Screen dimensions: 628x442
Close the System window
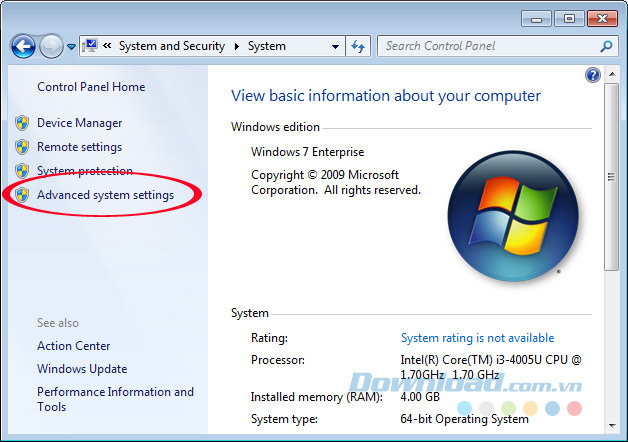[x=602, y=19]
